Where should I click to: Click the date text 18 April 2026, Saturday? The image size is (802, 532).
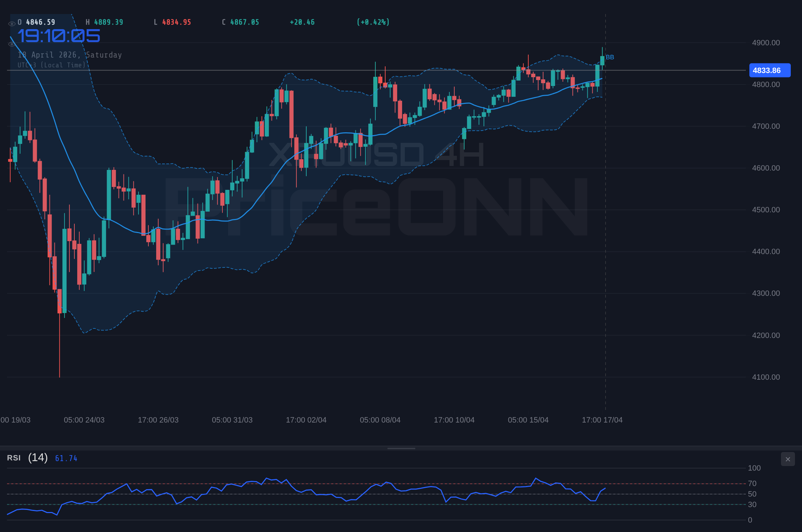coord(70,55)
